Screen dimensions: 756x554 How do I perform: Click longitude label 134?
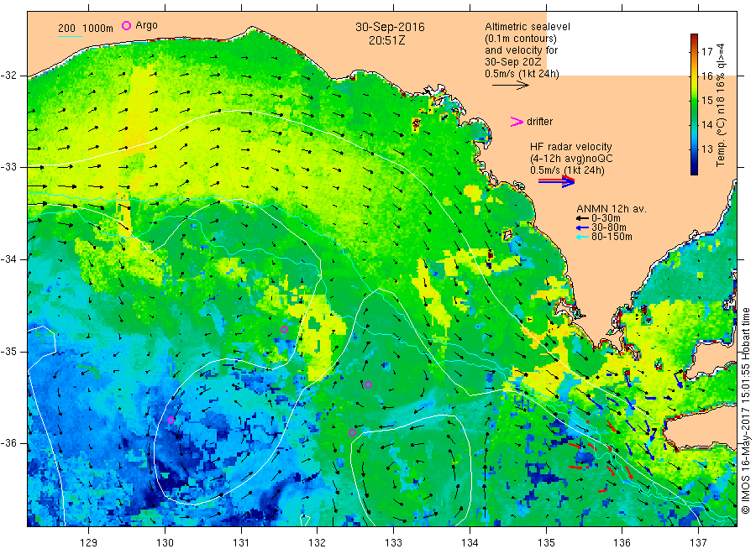(470, 543)
